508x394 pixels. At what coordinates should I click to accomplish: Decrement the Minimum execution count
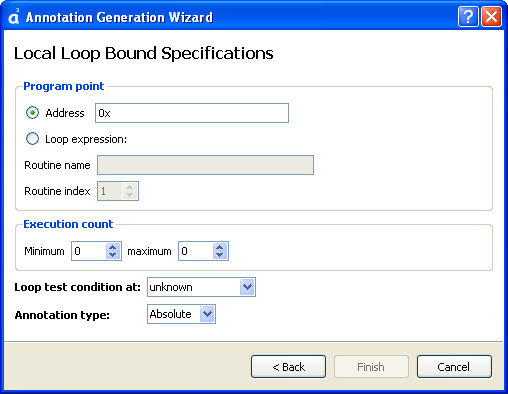[113, 255]
